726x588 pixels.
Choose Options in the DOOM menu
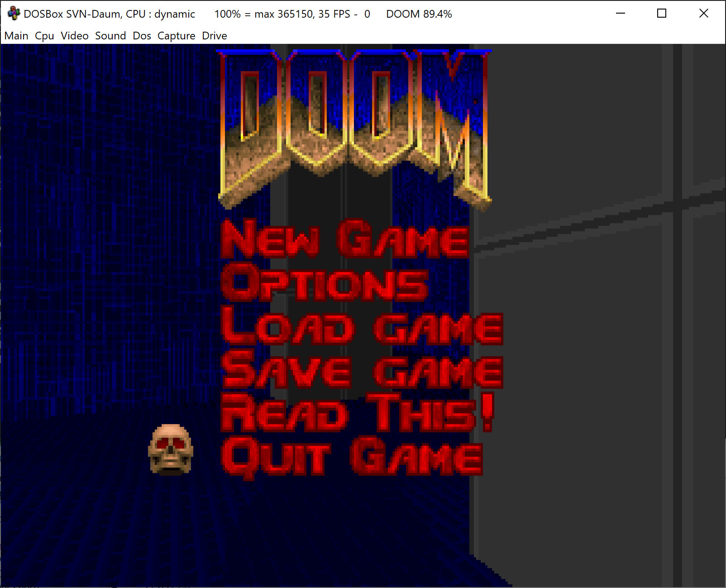(325, 282)
